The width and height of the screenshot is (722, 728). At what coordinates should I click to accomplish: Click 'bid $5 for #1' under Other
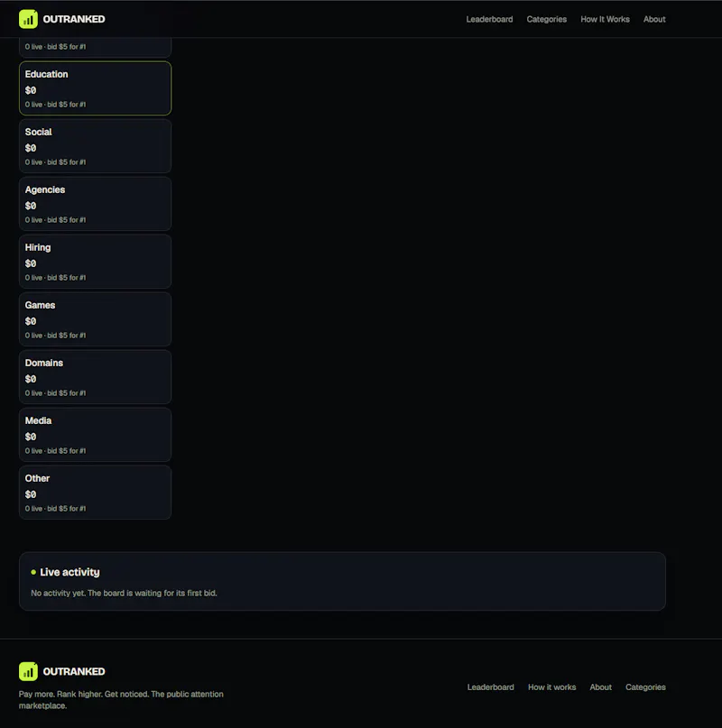(67, 509)
